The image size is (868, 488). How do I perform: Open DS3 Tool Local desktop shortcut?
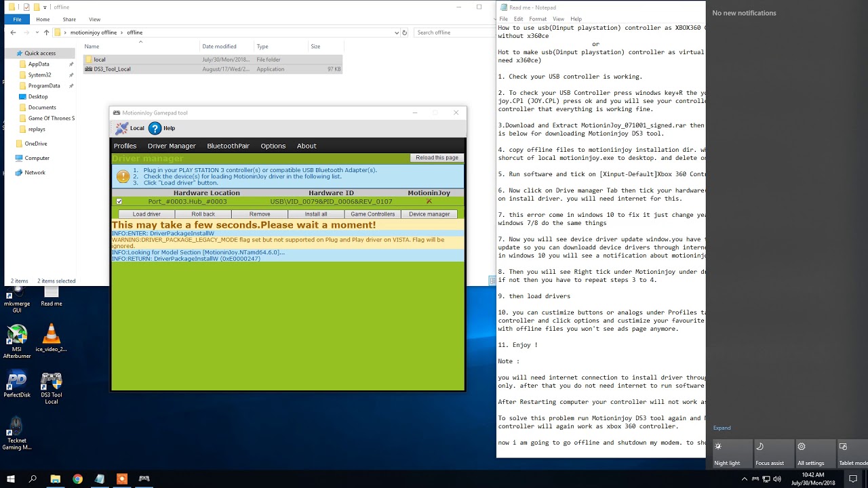pos(51,387)
